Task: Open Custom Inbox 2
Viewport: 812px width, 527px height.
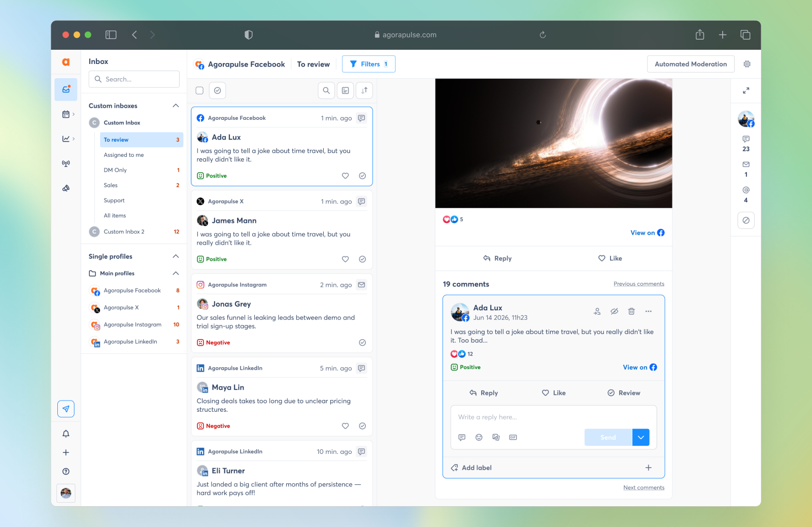Action: [x=134, y=232]
